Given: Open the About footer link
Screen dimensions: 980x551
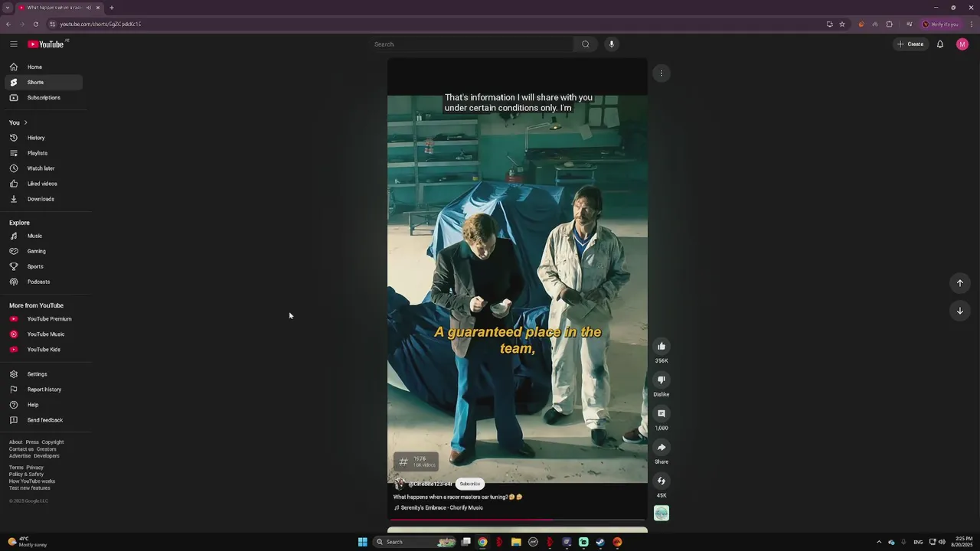Looking at the screenshot, I should pyautogui.click(x=15, y=442).
